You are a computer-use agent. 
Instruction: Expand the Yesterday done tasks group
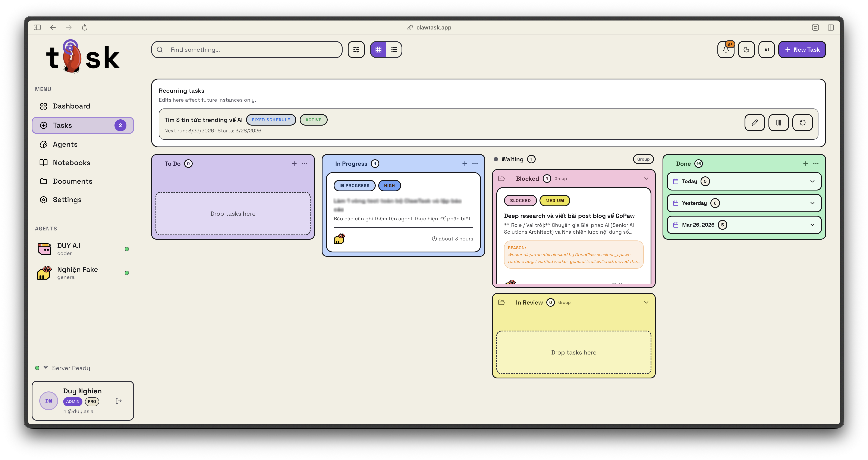pyautogui.click(x=812, y=203)
